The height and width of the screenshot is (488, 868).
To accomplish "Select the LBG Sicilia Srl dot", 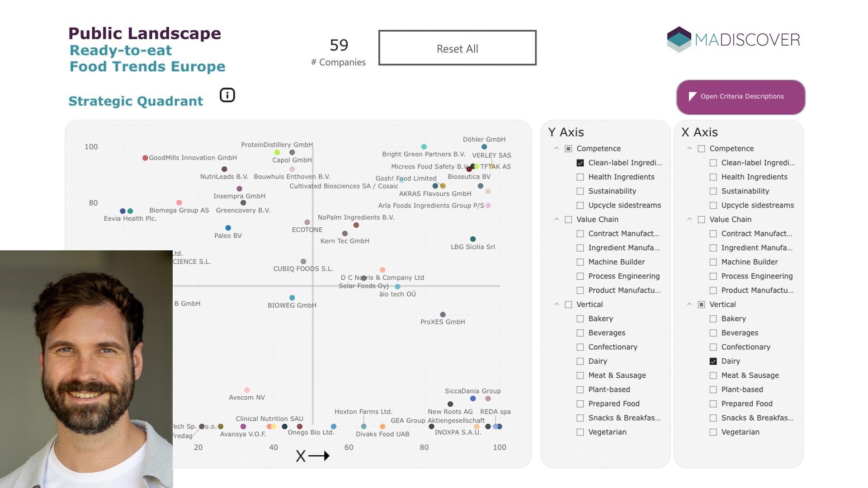I will point(473,239).
